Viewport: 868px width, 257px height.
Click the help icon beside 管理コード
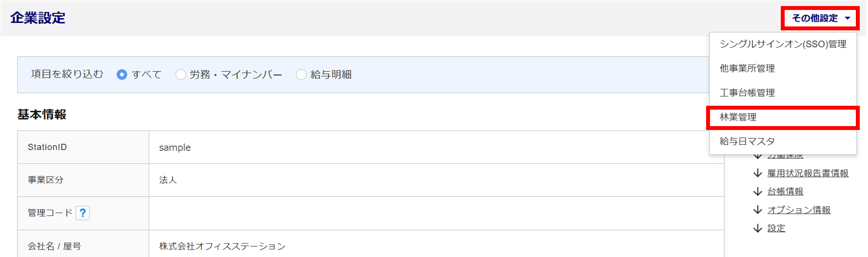click(82, 213)
